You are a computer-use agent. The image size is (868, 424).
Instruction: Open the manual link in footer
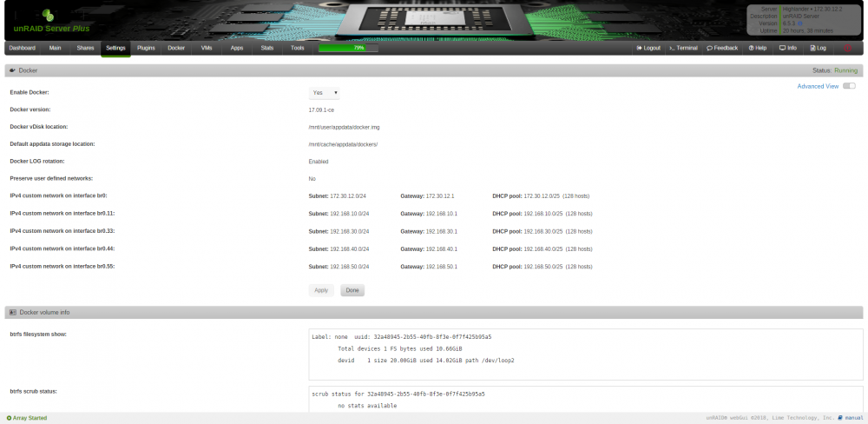click(x=854, y=418)
